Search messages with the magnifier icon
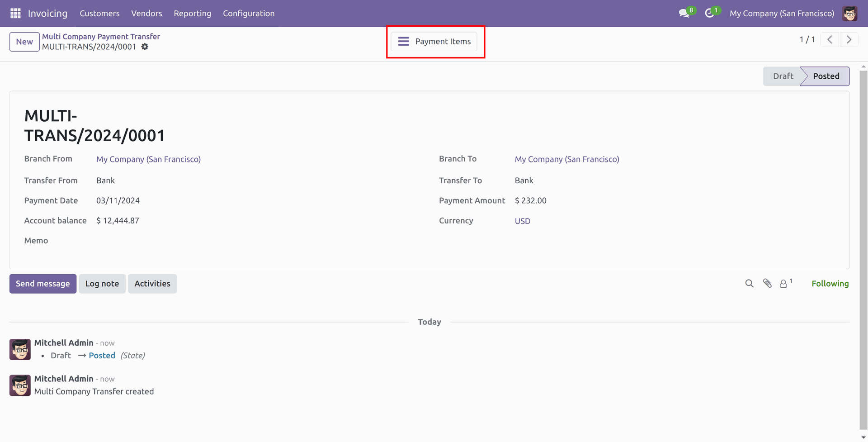 pyautogui.click(x=749, y=284)
